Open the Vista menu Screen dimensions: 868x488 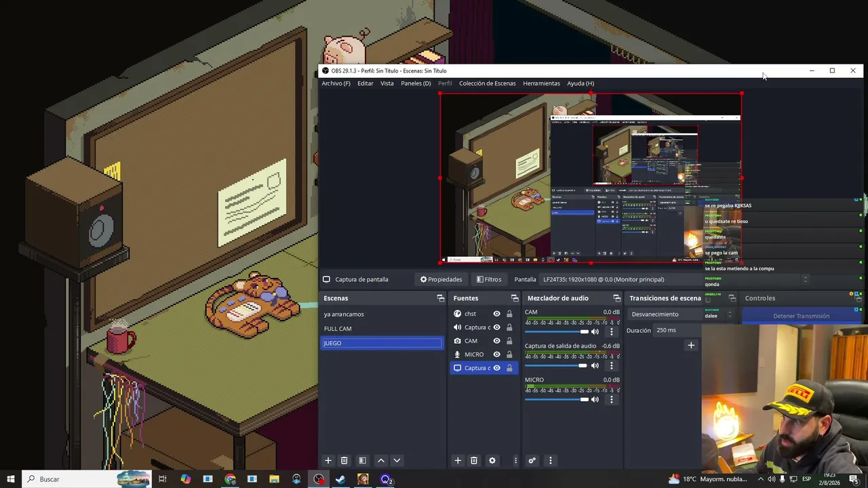click(387, 83)
